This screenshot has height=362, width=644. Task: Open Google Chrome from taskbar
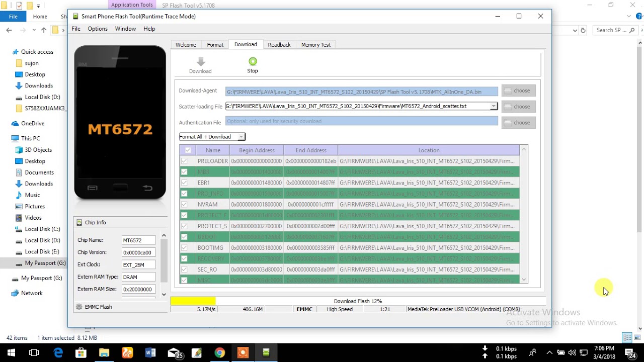click(x=219, y=353)
